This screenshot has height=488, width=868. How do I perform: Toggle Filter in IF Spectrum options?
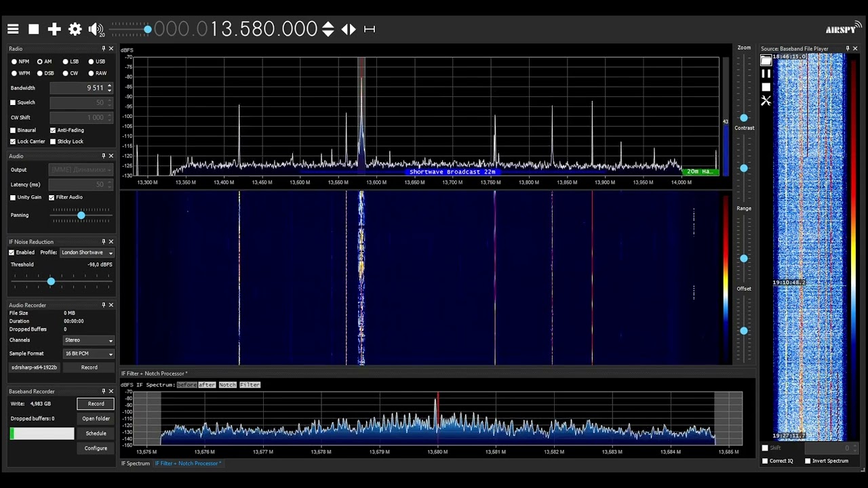(x=250, y=385)
